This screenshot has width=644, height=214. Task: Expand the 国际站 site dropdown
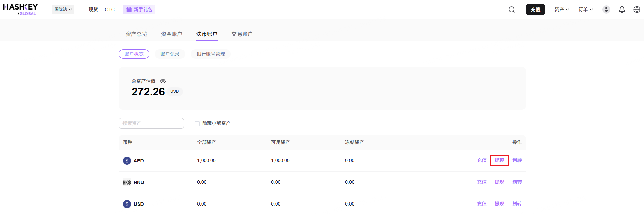63,10
